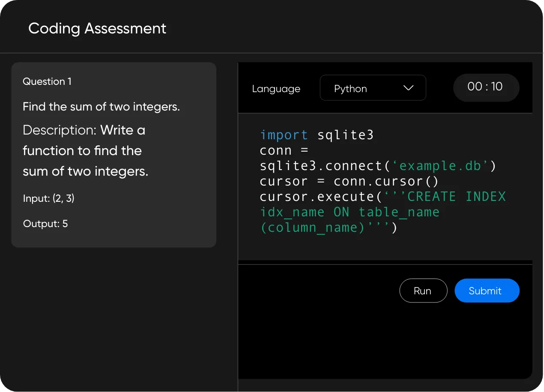
Task: Select the Question 1 heading
Action: point(47,81)
